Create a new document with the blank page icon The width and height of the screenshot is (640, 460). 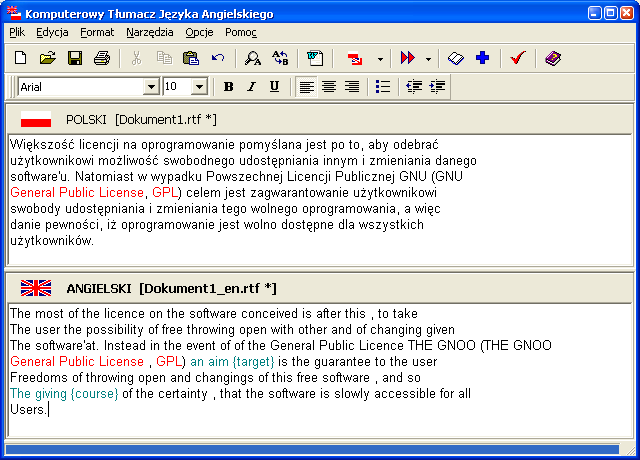pyautogui.click(x=21, y=58)
